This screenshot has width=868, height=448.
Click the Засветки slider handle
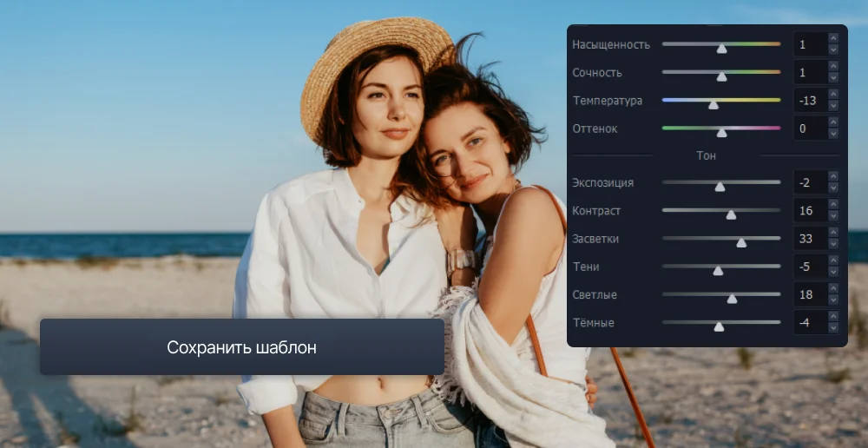741,242
